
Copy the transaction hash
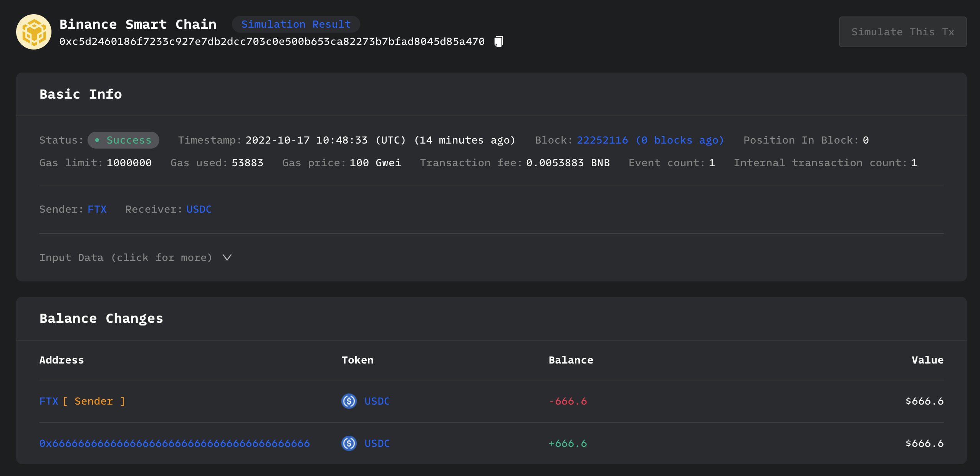(498, 41)
